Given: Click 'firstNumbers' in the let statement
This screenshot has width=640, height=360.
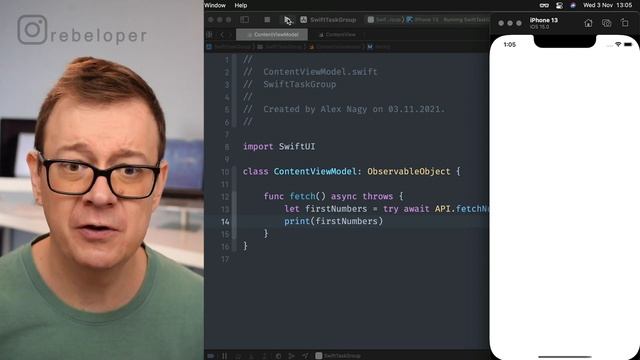Looking at the screenshot, I should coord(336,209).
